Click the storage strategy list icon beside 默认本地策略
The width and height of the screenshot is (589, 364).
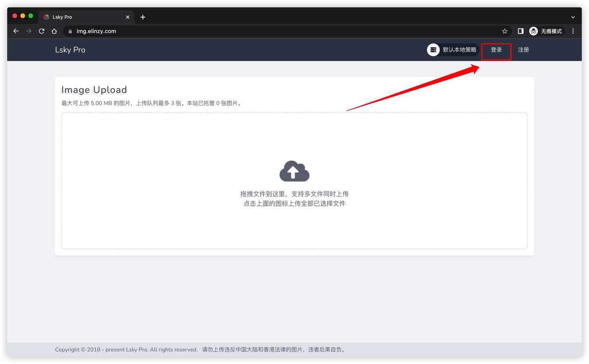click(x=433, y=49)
